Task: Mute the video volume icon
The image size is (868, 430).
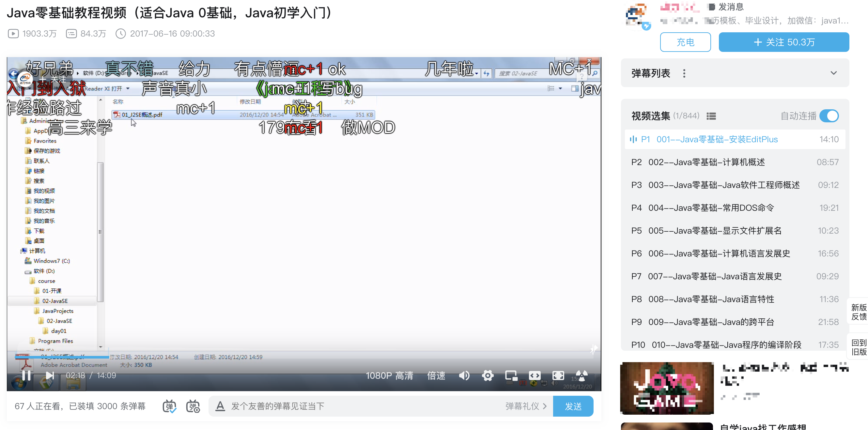Action: click(464, 375)
